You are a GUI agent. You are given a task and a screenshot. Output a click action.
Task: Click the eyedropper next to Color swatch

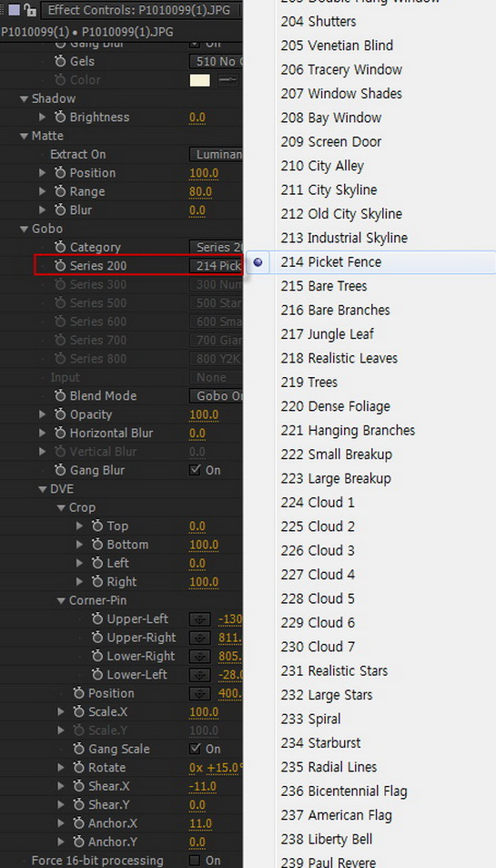click(x=228, y=80)
